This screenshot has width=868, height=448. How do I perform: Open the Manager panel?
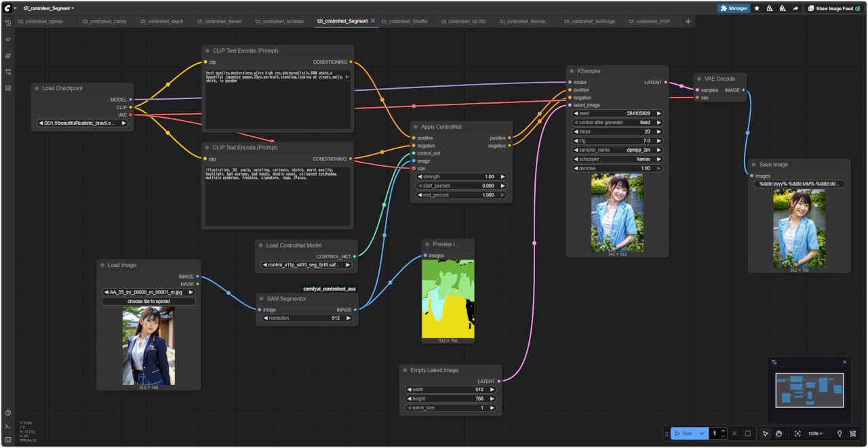coord(734,8)
